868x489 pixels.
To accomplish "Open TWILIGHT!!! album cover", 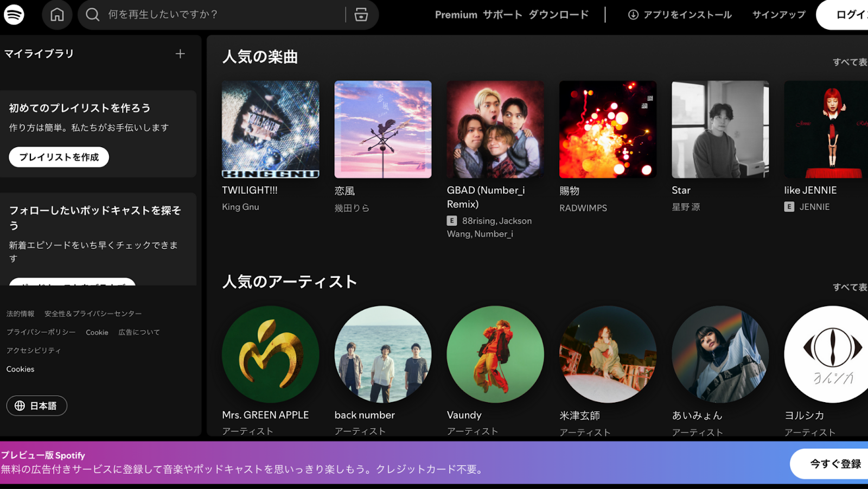I will click(x=271, y=130).
